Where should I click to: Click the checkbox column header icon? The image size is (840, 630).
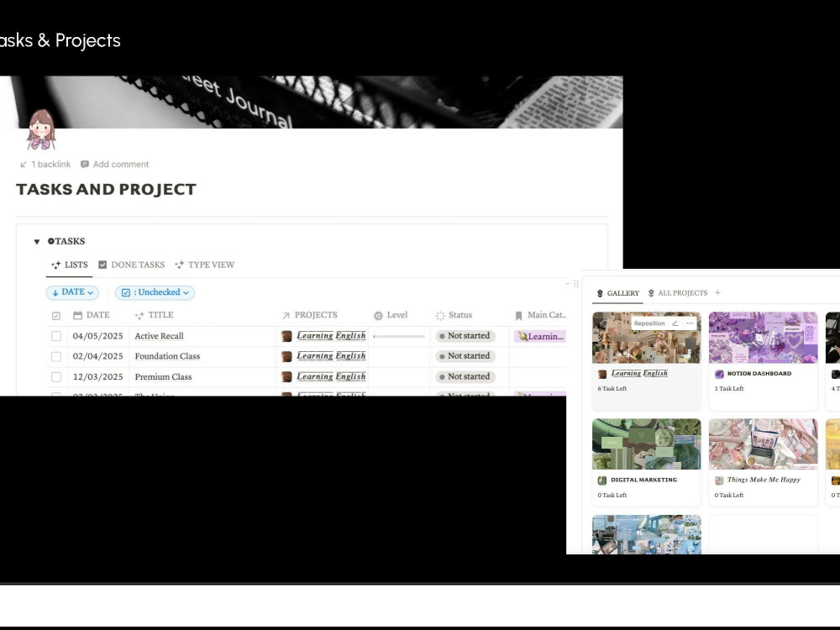[x=56, y=316]
